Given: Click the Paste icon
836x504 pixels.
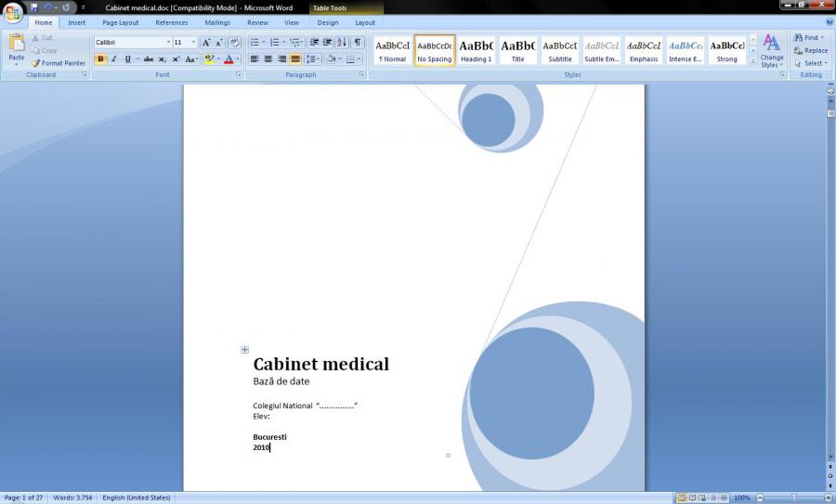Looking at the screenshot, I should click(17, 47).
